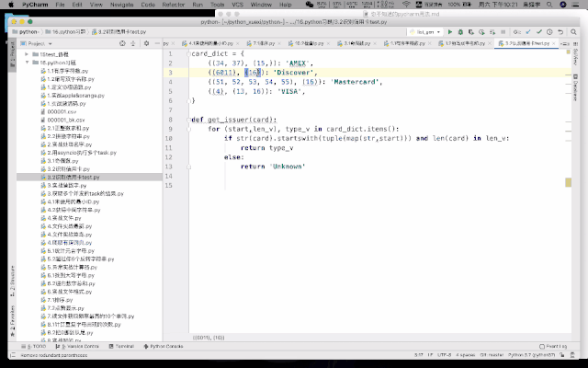Place the cursor on line 13 'Unknown' string
Screen dimensions: 588x368
[288, 167]
